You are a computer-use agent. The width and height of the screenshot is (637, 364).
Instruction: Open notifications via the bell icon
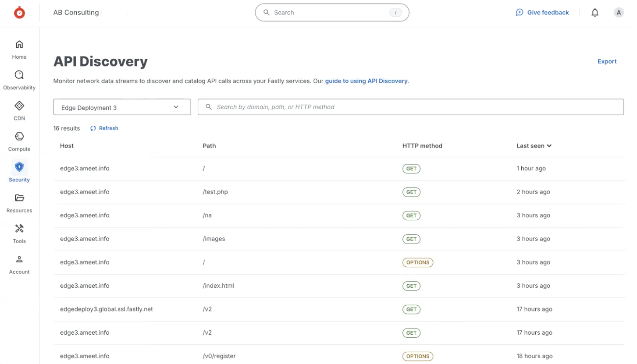[595, 12]
